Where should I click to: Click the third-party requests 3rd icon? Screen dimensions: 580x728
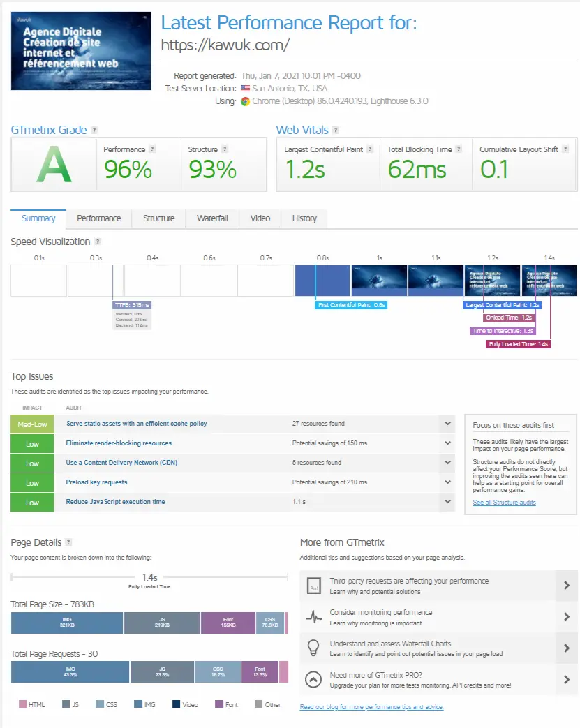coord(314,586)
